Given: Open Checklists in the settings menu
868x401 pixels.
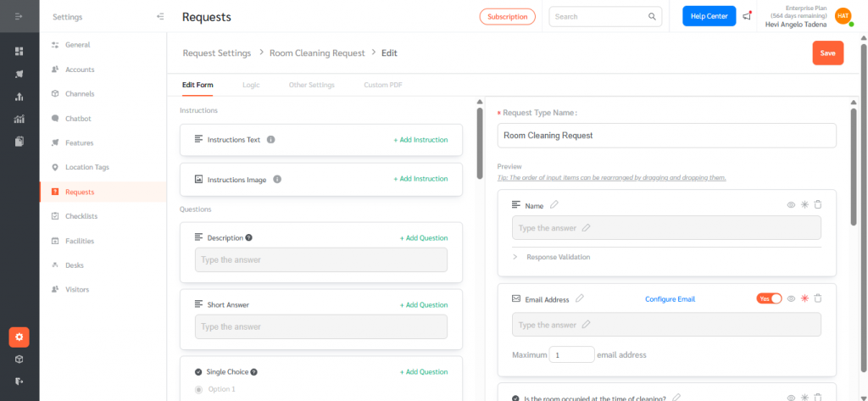Looking at the screenshot, I should (x=81, y=216).
